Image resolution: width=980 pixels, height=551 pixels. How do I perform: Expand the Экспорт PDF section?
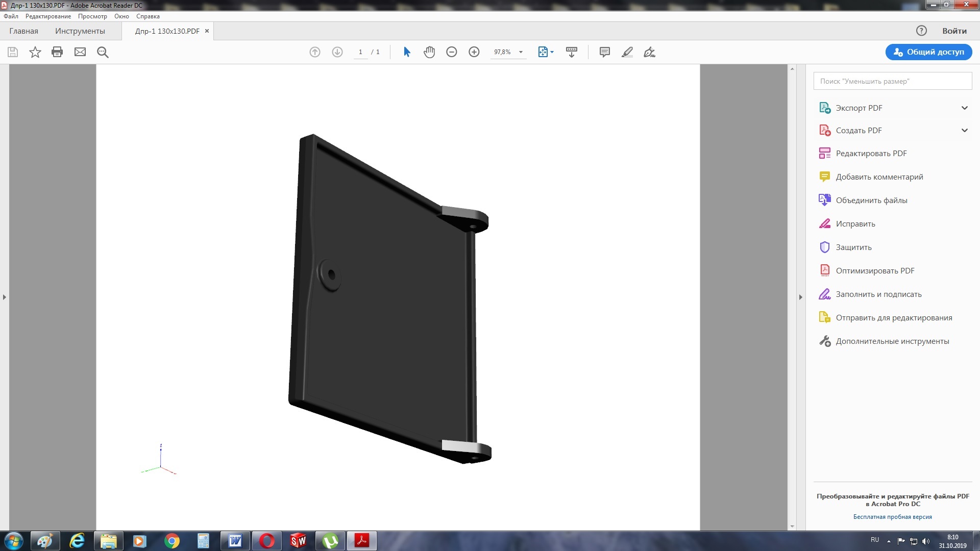[964, 108]
